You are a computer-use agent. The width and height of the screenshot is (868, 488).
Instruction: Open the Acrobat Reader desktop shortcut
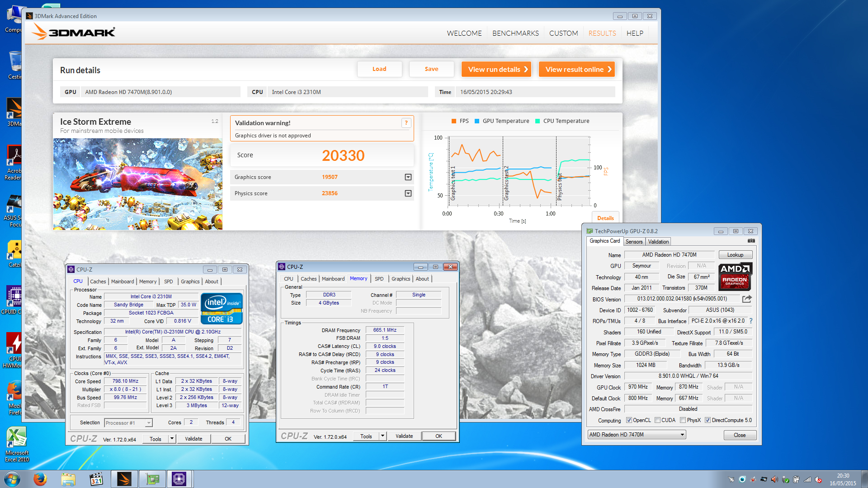click(x=14, y=163)
